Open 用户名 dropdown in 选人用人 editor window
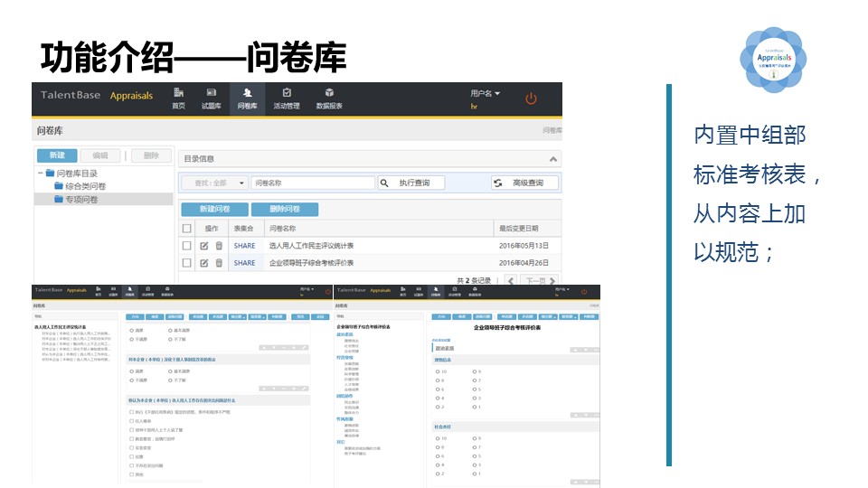Viewport: 868px width, 488px height. coord(307,289)
